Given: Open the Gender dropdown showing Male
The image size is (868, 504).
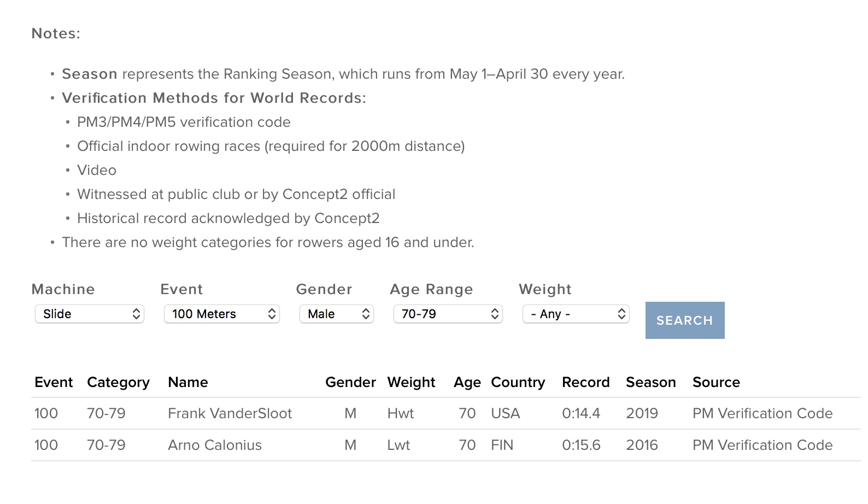Looking at the screenshot, I should 337,314.
